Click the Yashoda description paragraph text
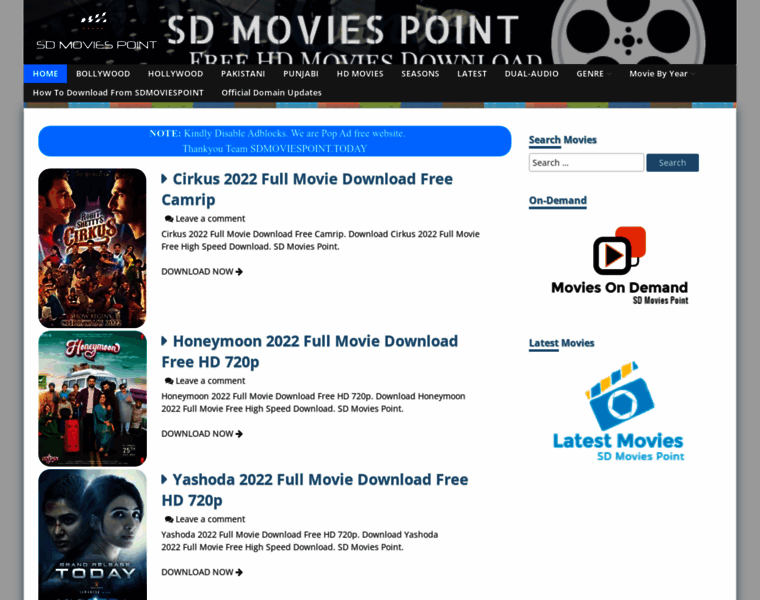Image resolution: width=760 pixels, height=600 pixels. pyautogui.click(x=300, y=541)
